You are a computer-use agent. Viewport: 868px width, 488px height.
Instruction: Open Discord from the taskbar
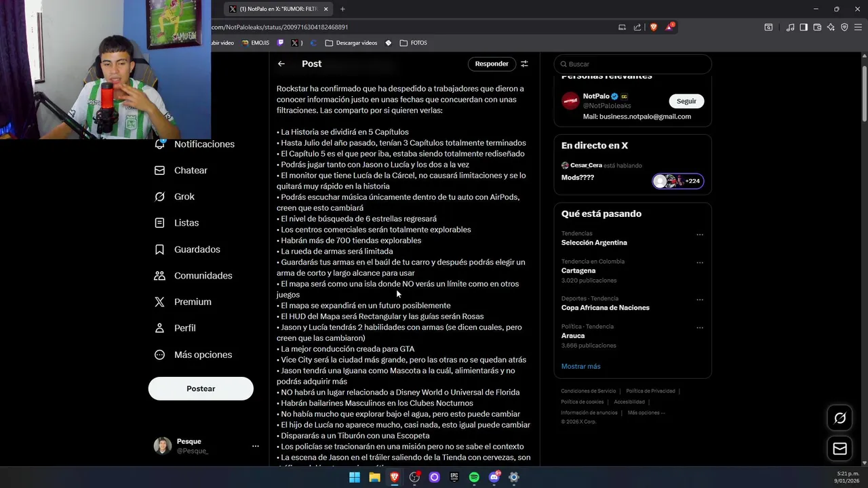(494, 477)
